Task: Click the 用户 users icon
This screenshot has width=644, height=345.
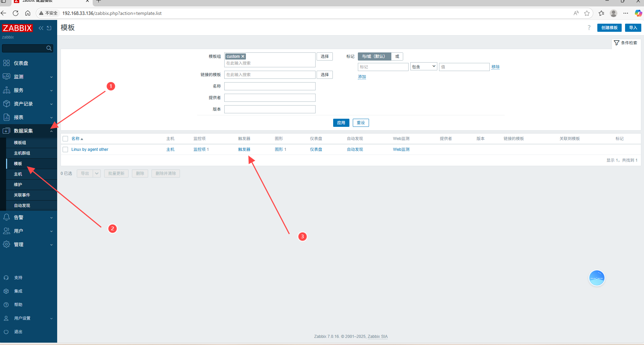Action: tap(6, 231)
